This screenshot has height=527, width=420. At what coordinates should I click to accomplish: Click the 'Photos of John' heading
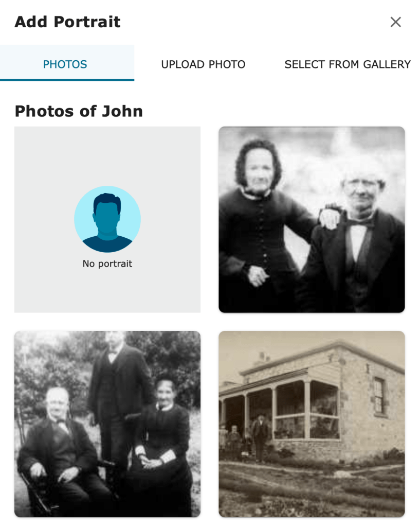click(79, 111)
